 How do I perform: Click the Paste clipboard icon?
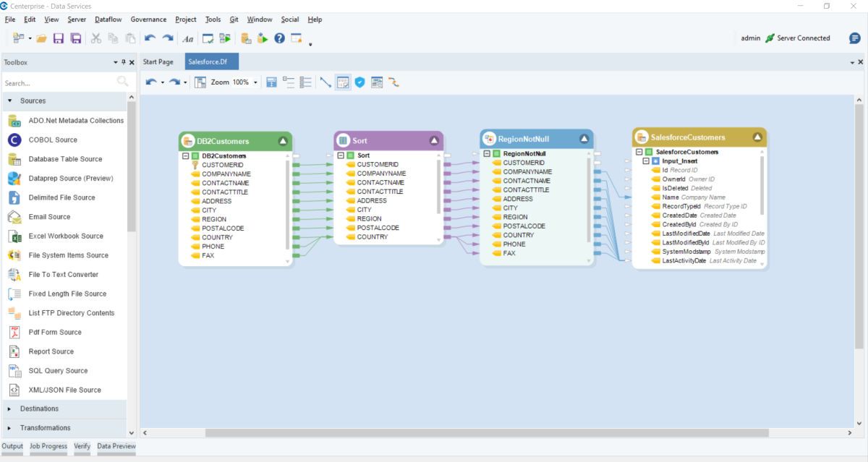point(130,38)
